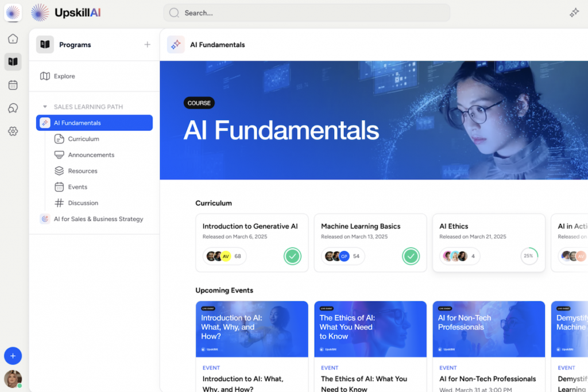Click Machine Learning Basics completed checkmark

[x=411, y=256]
